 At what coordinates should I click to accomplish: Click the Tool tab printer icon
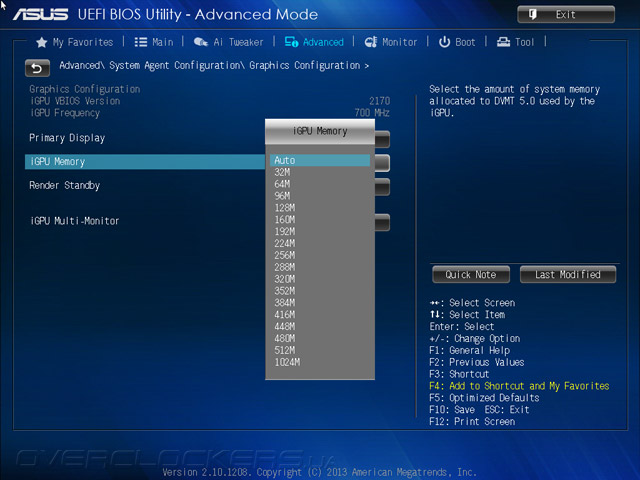coord(503,42)
